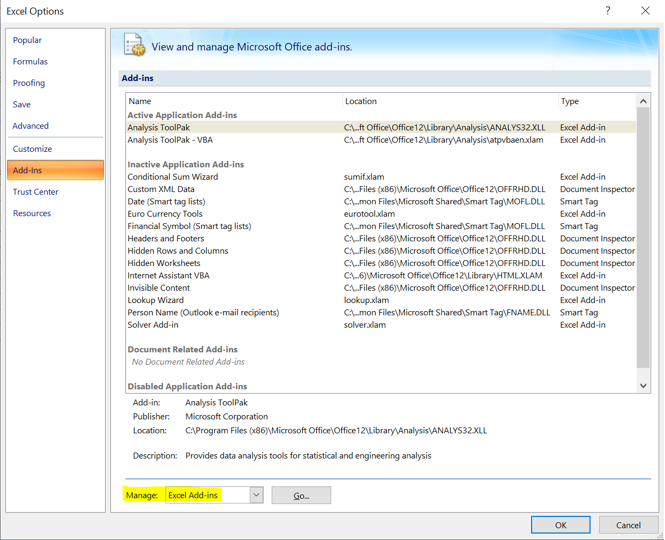
Task: Click the Manage Excel Add-ins combo box
Action: coord(214,495)
